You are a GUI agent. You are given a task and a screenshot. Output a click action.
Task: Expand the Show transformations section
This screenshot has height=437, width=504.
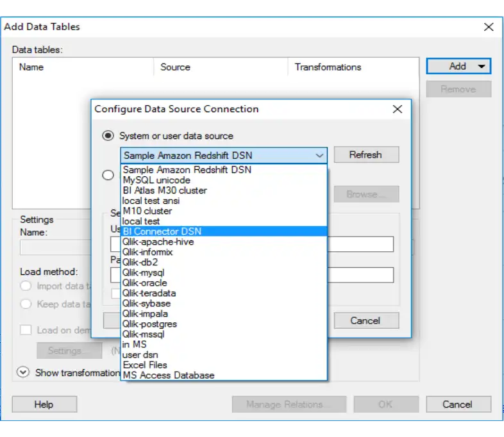tap(24, 372)
